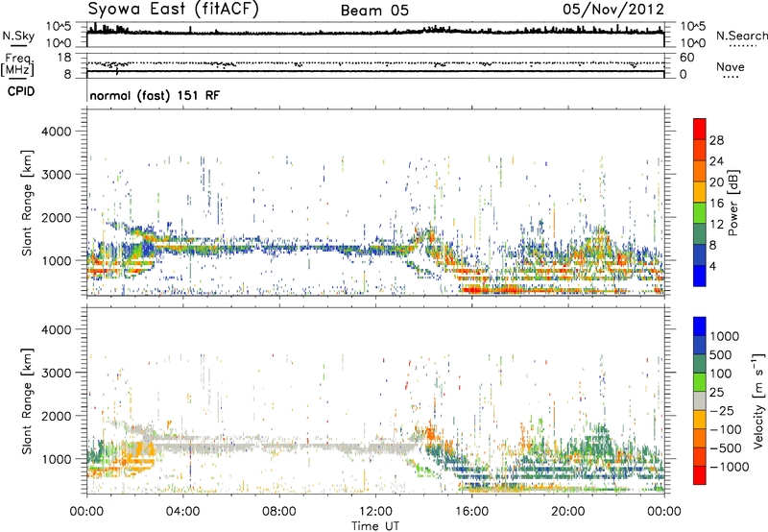
Task: Click the 'CPID' label
Action: tap(21, 91)
